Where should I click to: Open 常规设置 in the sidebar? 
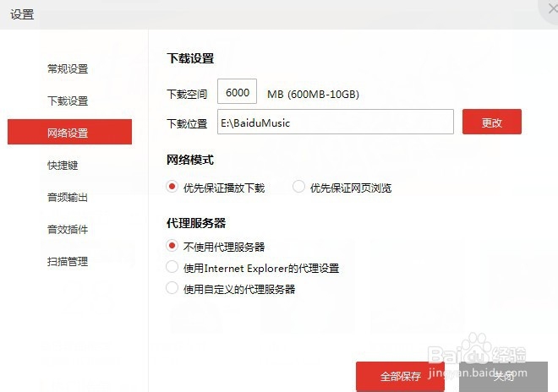pos(68,69)
